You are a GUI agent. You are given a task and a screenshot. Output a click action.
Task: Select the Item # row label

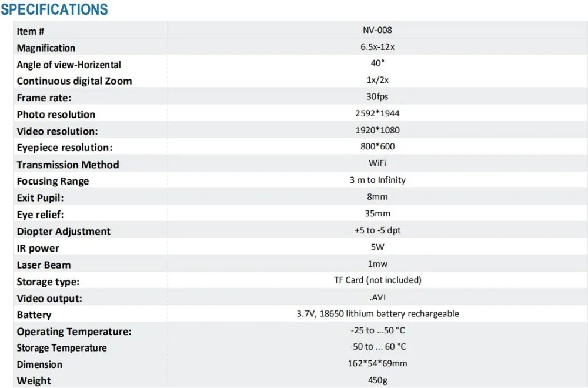[31, 31]
